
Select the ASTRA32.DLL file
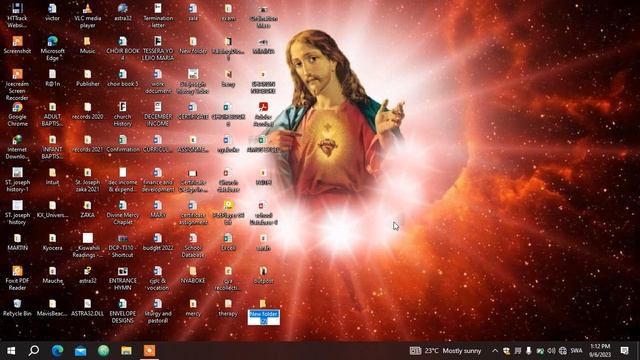tap(87, 307)
